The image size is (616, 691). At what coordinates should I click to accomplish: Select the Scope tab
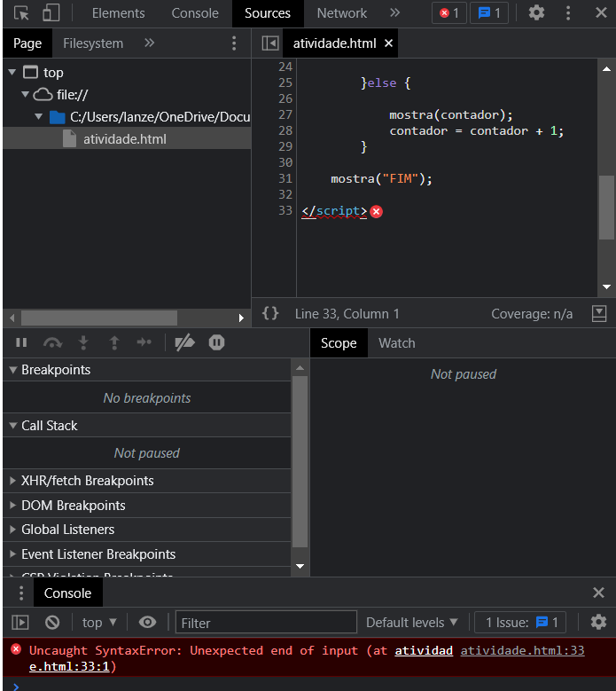[x=339, y=343]
